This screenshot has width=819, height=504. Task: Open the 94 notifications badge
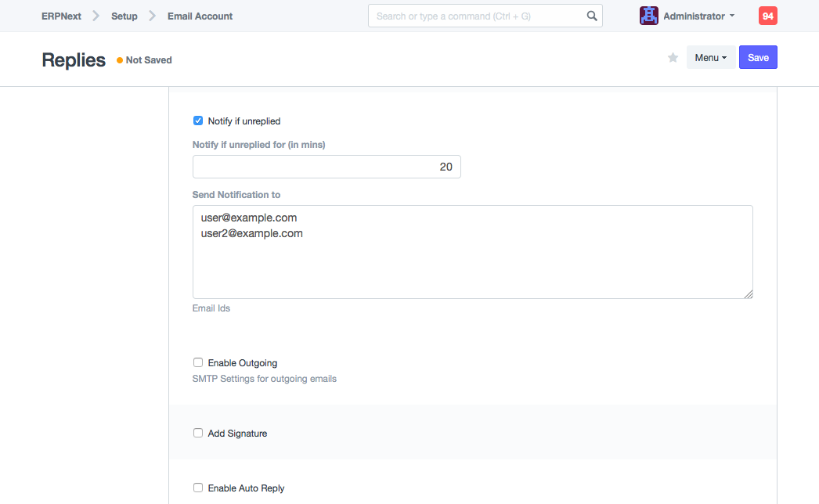[767, 16]
